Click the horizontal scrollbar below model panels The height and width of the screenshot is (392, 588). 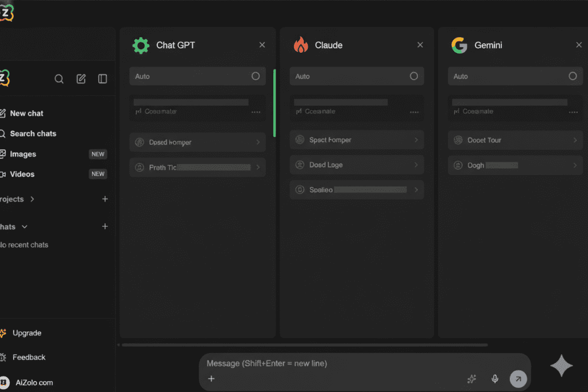(304, 345)
